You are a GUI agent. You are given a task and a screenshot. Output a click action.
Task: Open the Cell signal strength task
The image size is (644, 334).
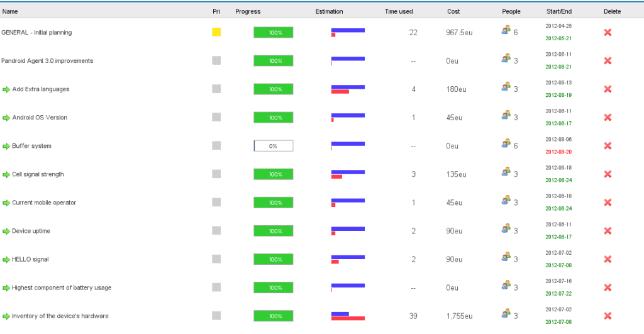(x=38, y=174)
